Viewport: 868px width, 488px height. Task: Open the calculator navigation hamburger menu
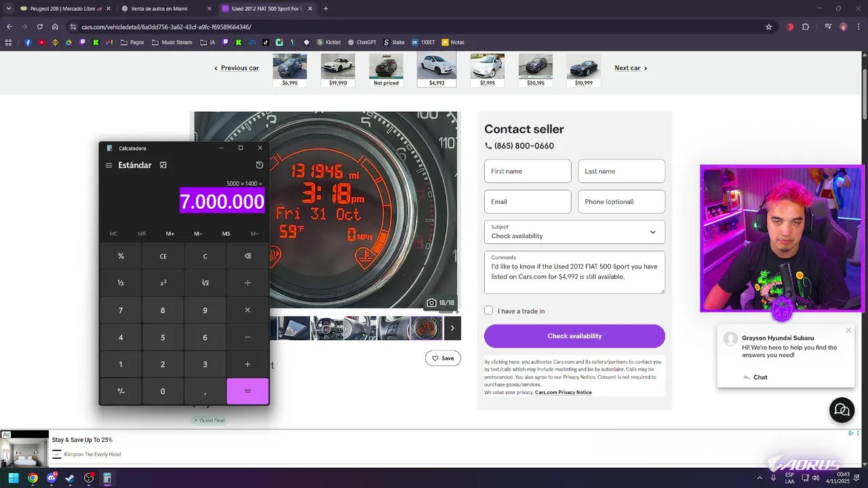point(108,165)
